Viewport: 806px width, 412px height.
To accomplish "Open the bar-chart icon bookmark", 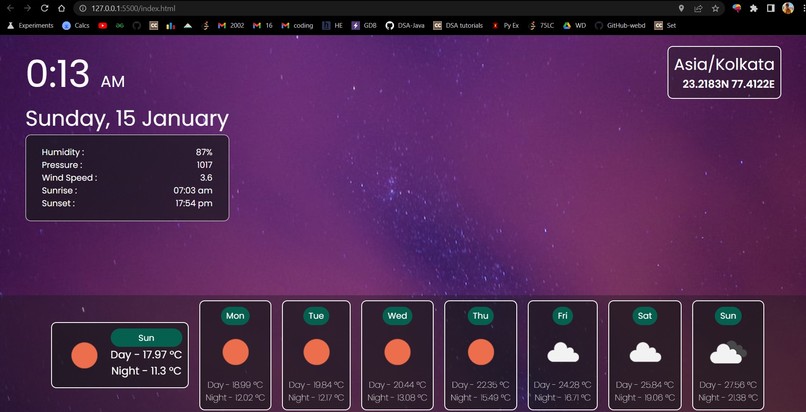I will pyautogui.click(x=171, y=25).
